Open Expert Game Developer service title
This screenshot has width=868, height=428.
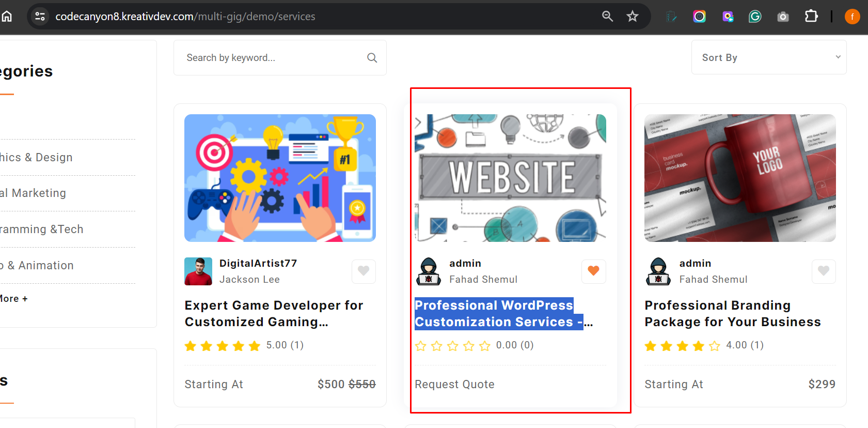click(274, 313)
